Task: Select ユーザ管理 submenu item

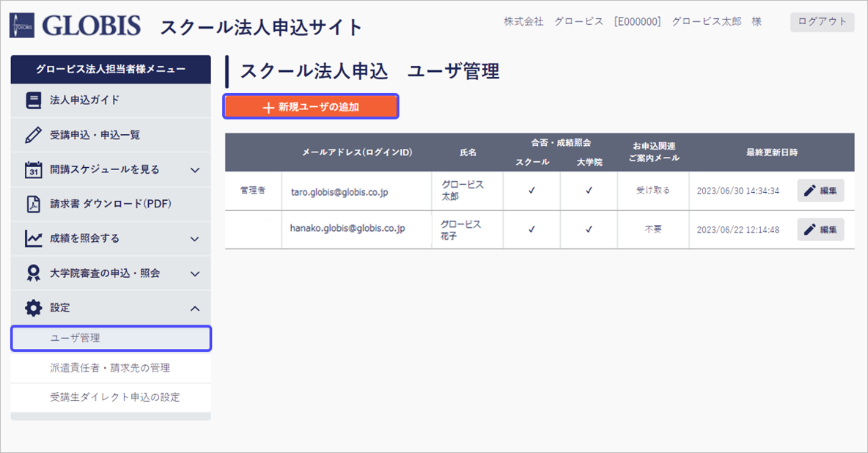Action: (x=111, y=339)
